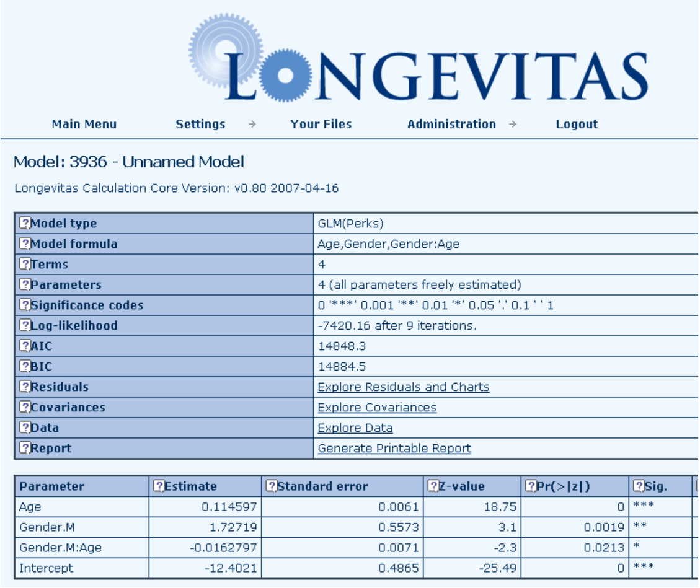Viewport: 700px width, 588px height.
Task: Click the help icon for Log-likelihood
Action: pyautogui.click(x=25, y=326)
